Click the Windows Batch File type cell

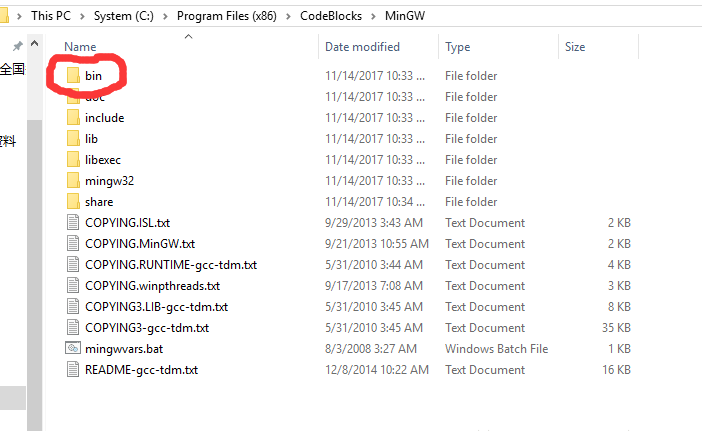click(497, 349)
